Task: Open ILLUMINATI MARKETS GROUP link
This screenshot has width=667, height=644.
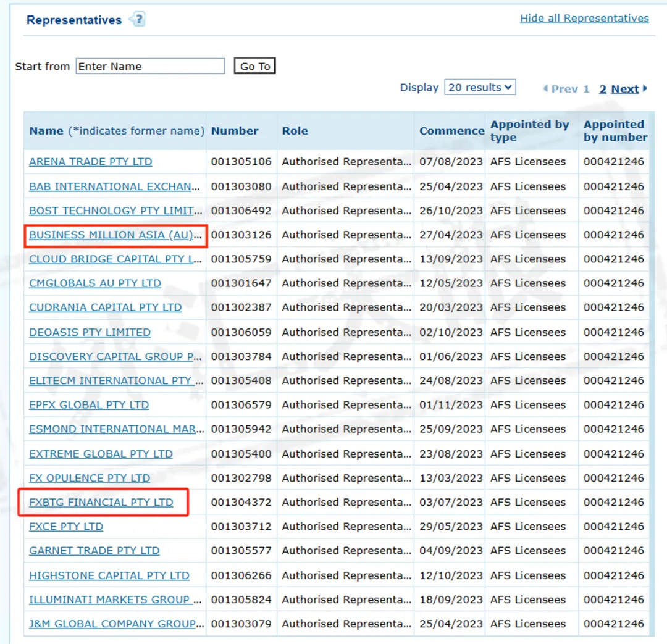Action: (x=115, y=600)
